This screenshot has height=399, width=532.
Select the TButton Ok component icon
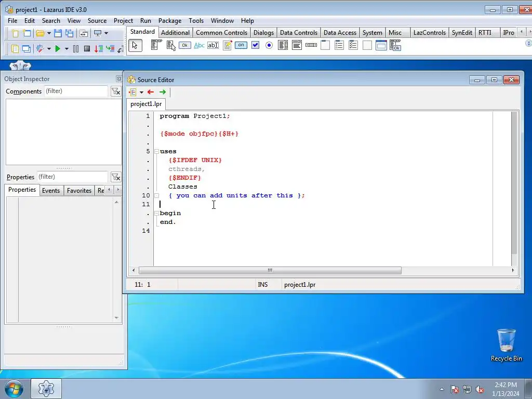click(x=185, y=45)
